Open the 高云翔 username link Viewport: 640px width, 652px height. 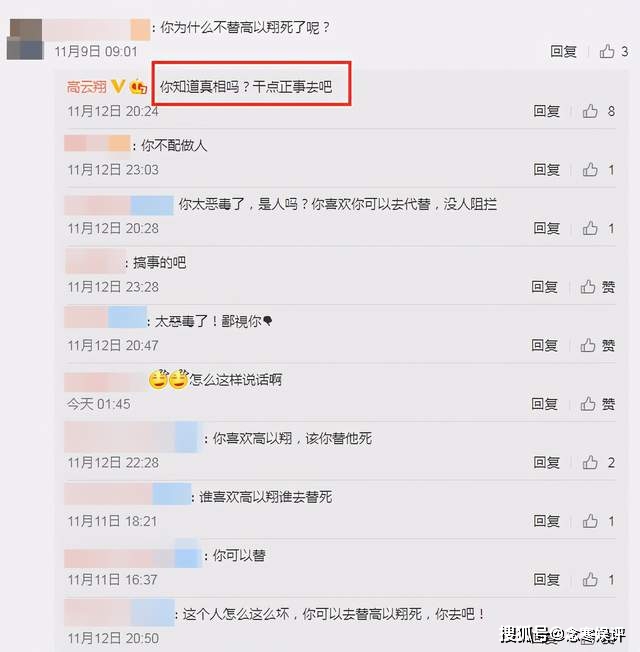(86, 87)
